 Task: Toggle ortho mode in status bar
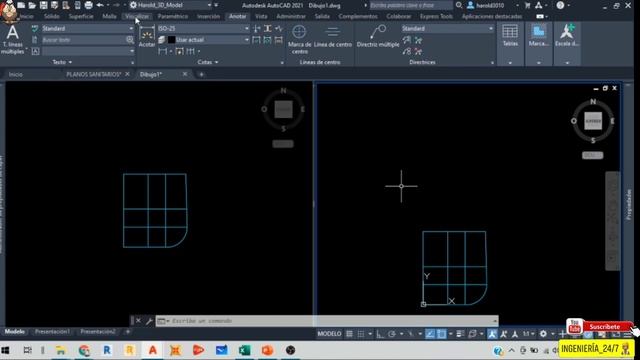point(380,334)
